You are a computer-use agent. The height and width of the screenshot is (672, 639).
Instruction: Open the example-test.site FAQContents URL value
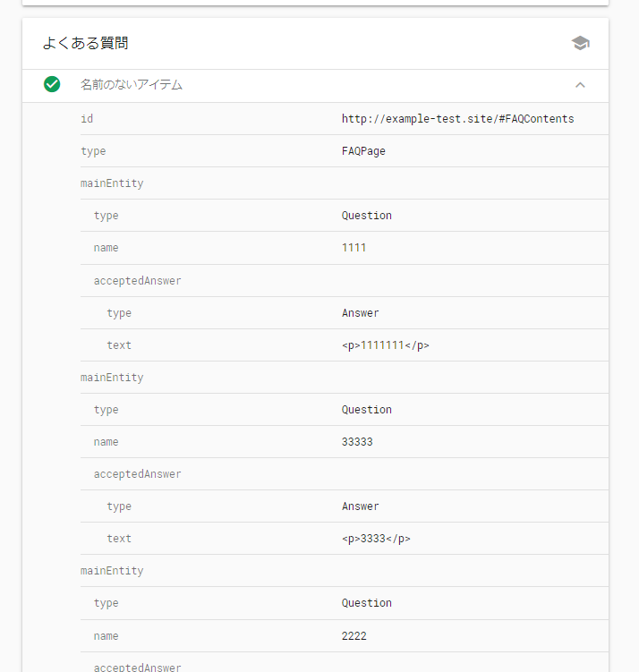coord(457,119)
